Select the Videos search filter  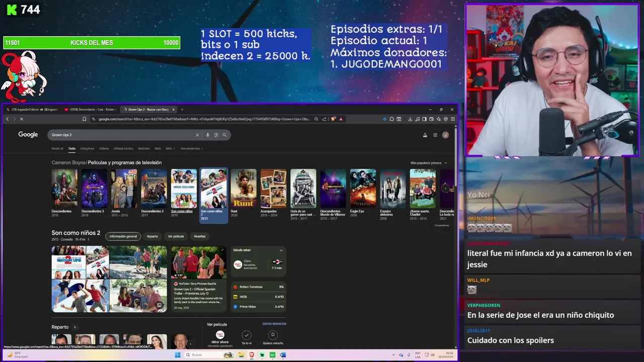(104, 148)
